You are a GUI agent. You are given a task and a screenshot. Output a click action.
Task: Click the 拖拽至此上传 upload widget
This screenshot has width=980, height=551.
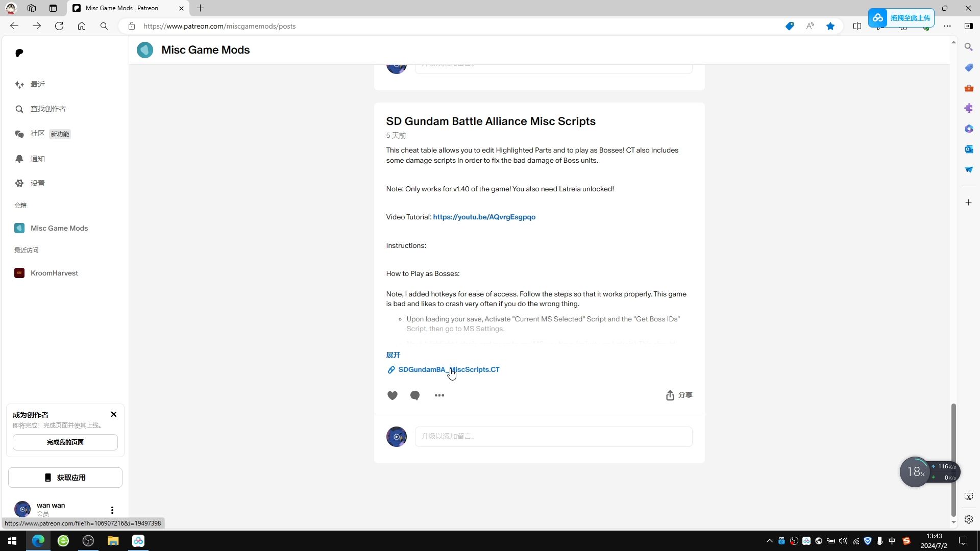tap(901, 18)
